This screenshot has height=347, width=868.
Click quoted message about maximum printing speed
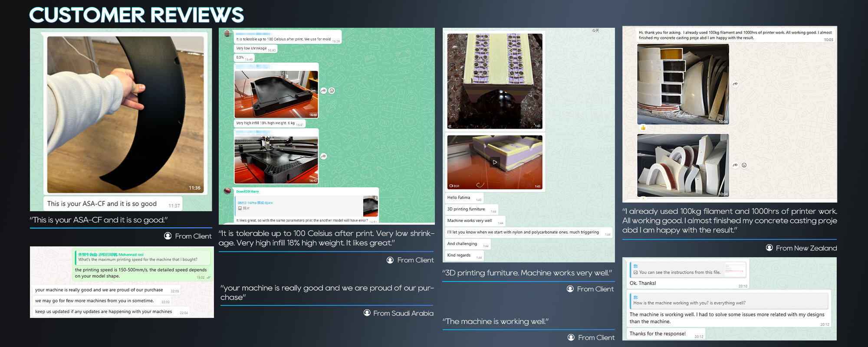(x=142, y=257)
